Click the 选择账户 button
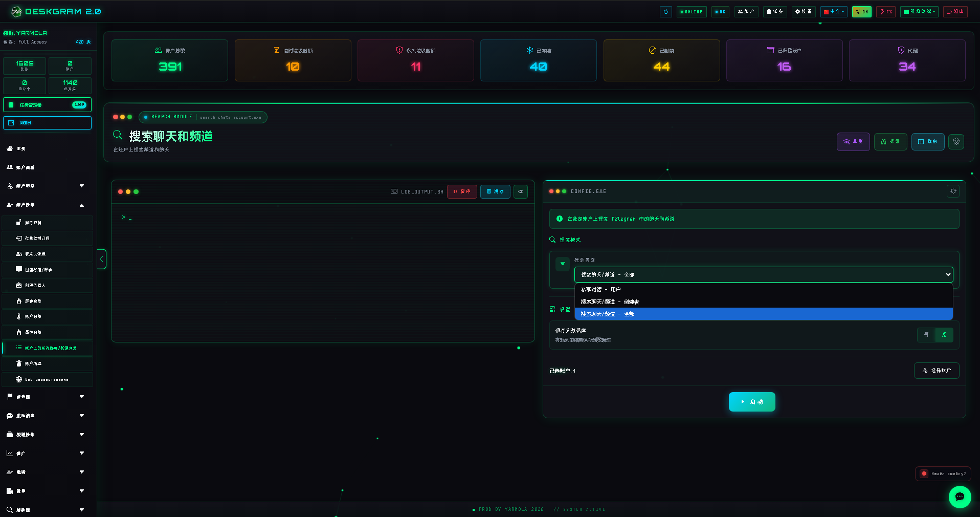Screen dimensions: 980x517 tap(937, 371)
